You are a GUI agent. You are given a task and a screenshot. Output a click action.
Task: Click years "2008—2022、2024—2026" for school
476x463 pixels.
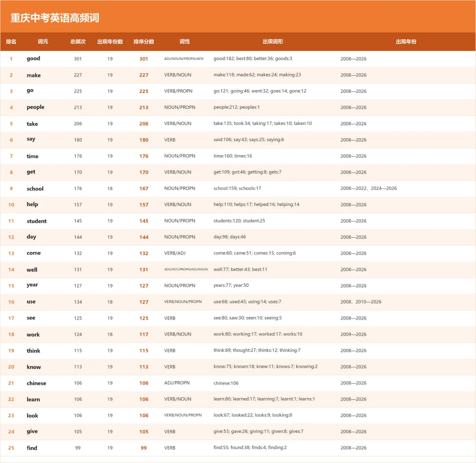pos(368,189)
